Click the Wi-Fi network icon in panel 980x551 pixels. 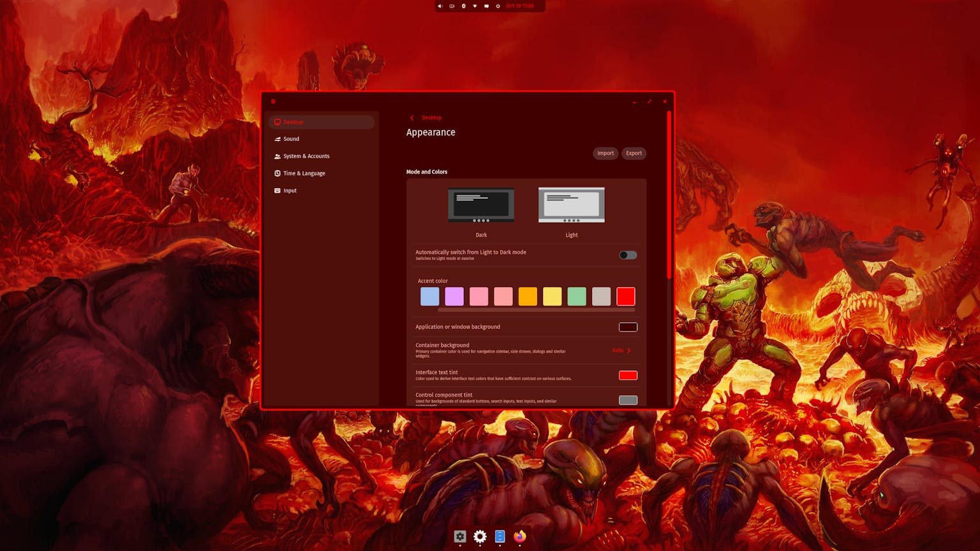(475, 6)
